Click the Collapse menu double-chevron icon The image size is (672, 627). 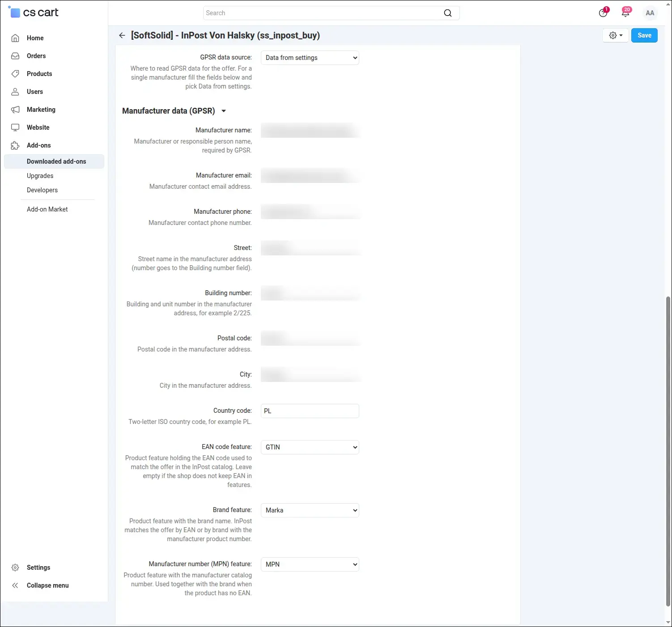15,585
